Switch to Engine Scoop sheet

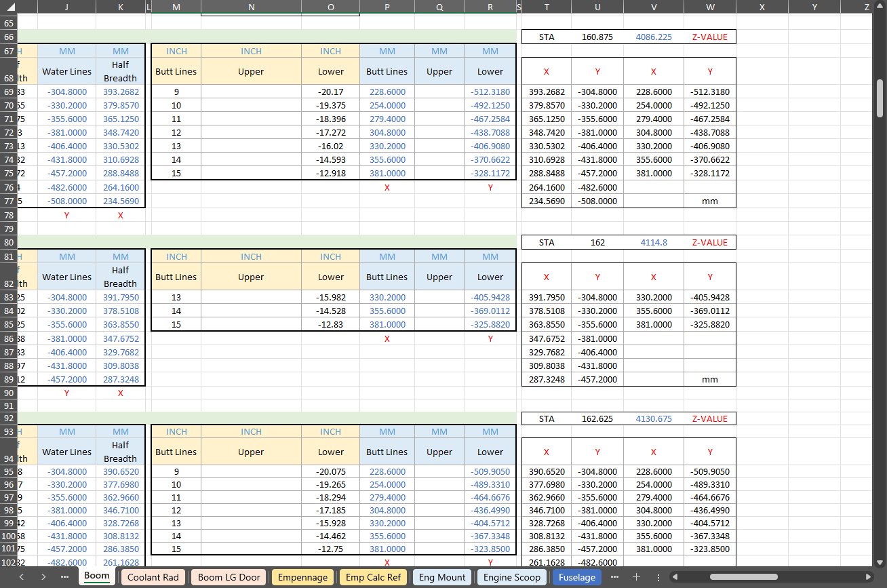click(512, 577)
